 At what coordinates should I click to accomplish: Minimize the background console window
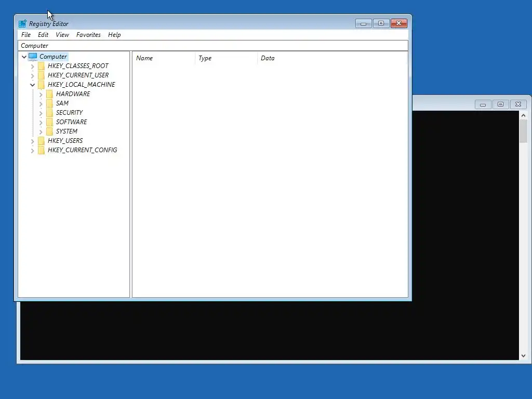pyautogui.click(x=483, y=104)
